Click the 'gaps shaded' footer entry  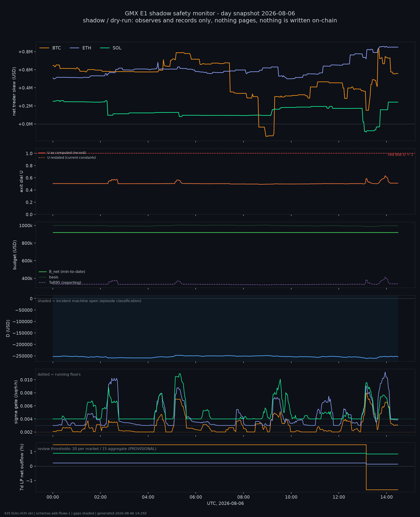coord(84,513)
